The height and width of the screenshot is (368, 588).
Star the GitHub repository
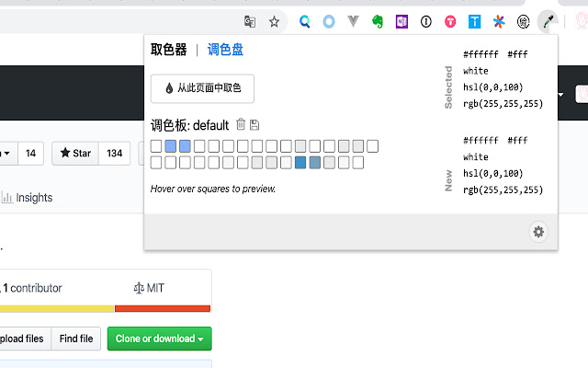pyautogui.click(x=75, y=154)
